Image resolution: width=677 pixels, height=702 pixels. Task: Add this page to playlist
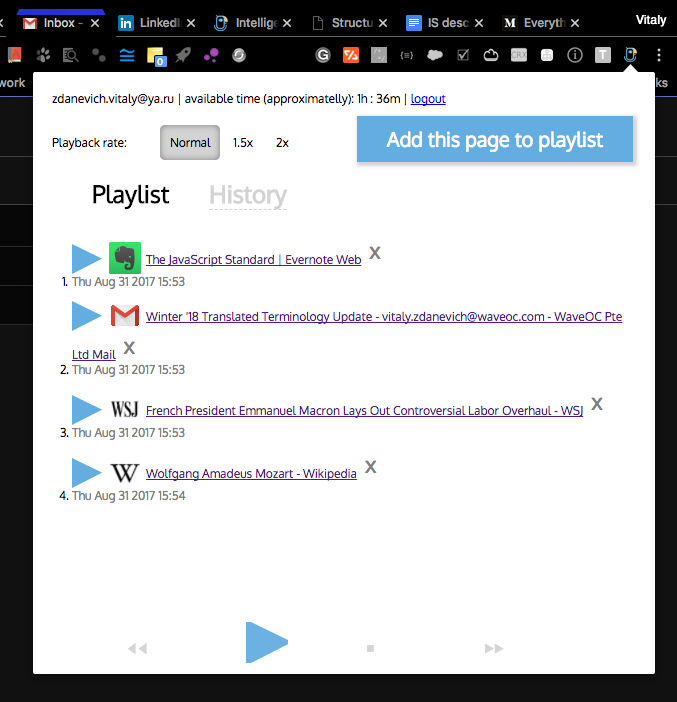coord(495,139)
